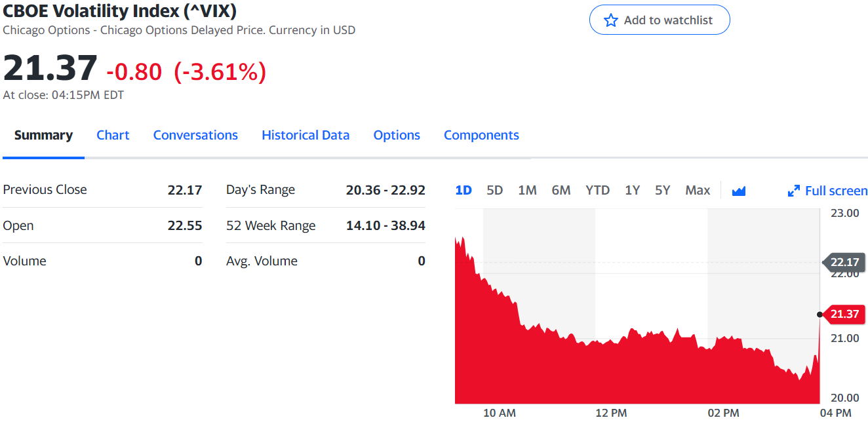Click the Add to watchlist button

click(659, 20)
